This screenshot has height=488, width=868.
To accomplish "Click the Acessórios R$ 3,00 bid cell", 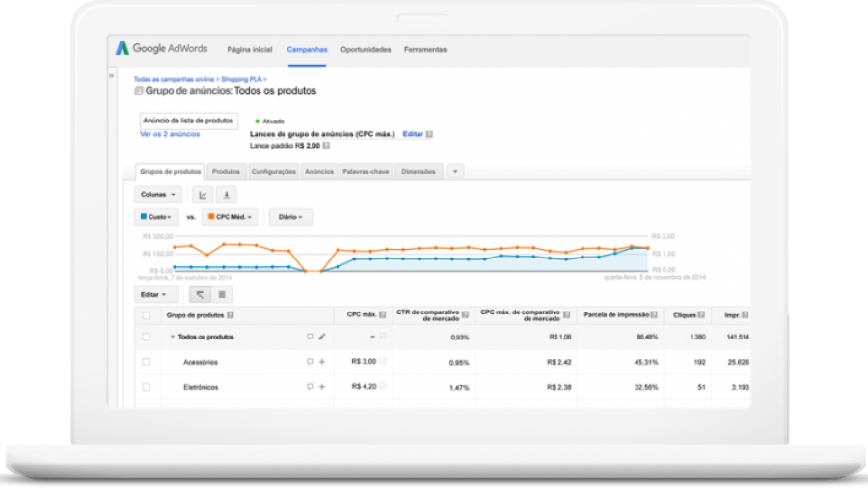I will tap(364, 362).
